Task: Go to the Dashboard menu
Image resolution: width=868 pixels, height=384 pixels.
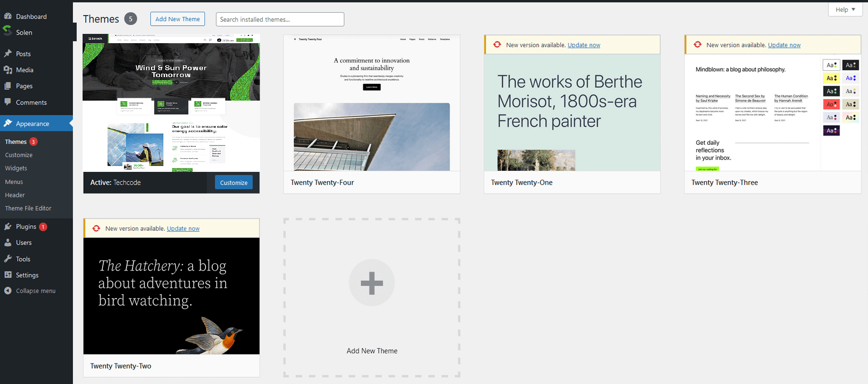Action: point(31,16)
